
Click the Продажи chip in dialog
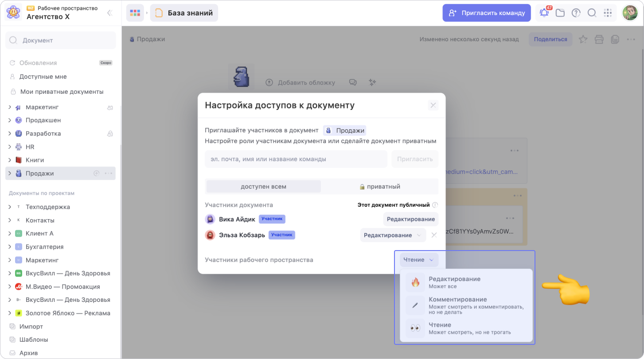(x=345, y=131)
